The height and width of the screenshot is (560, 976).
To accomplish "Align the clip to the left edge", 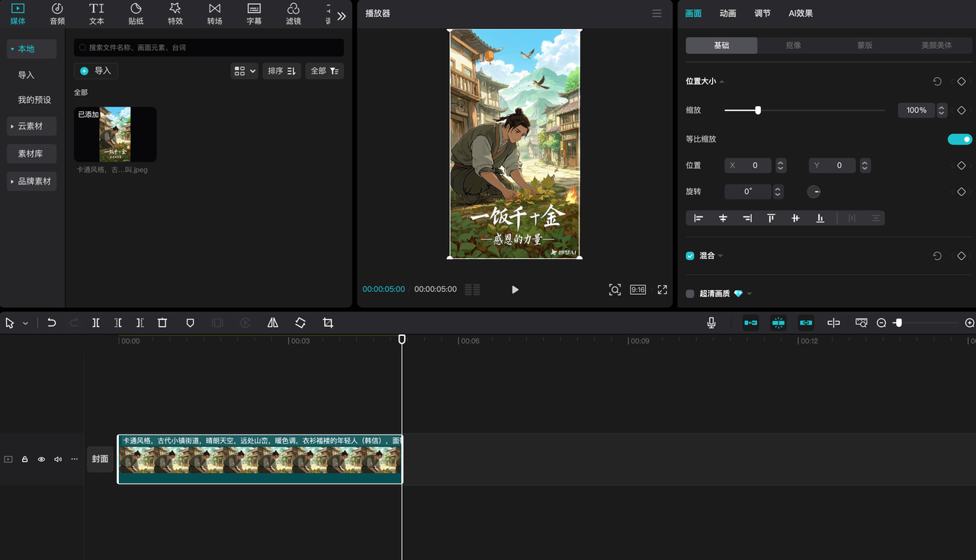I will pyautogui.click(x=698, y=218).
